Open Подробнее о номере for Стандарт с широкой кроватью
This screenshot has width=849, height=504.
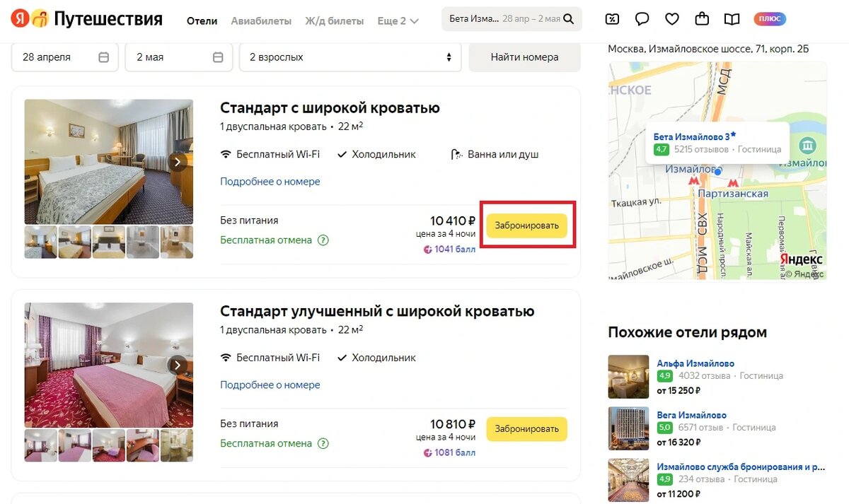tap(270, 182)
